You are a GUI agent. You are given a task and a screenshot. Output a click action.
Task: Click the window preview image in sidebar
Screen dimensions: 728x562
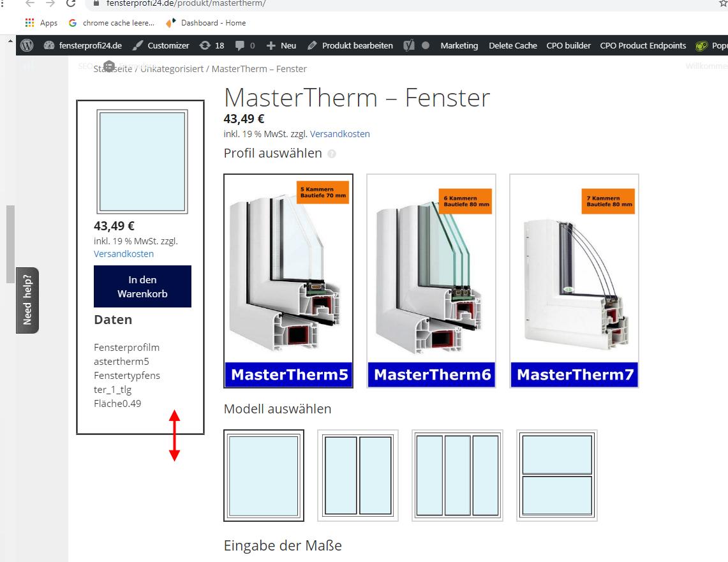point(142,161)
